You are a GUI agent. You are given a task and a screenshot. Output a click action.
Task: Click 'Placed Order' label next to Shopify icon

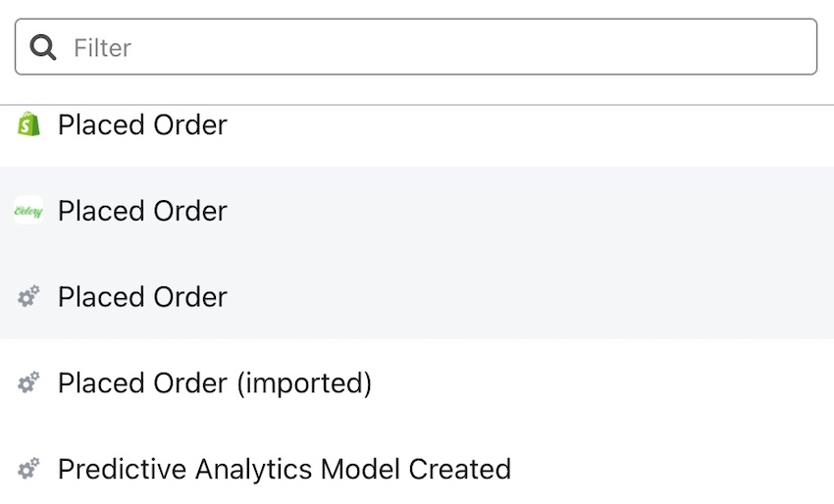tap(142, 125)
